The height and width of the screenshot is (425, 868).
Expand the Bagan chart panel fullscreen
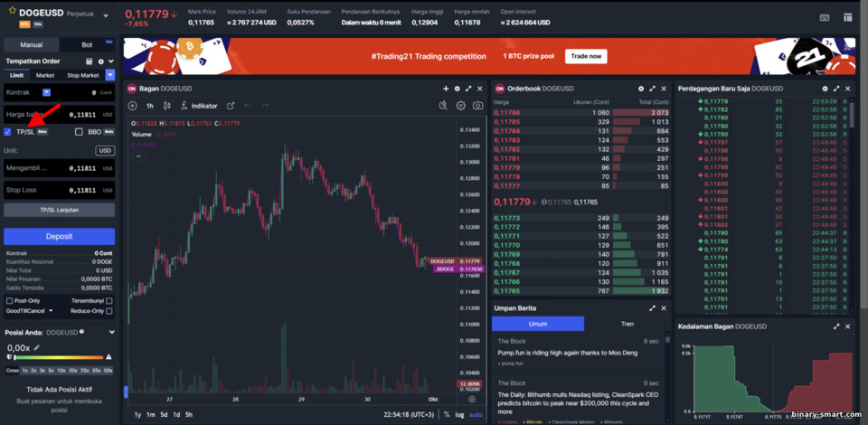tap(468, 89)
